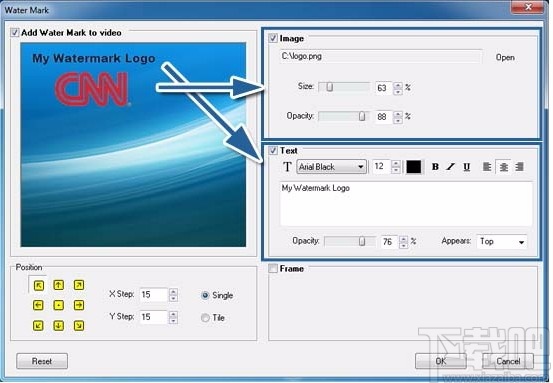
Task: Click the image Opacity value 88 field
Action: coord(384,117)
